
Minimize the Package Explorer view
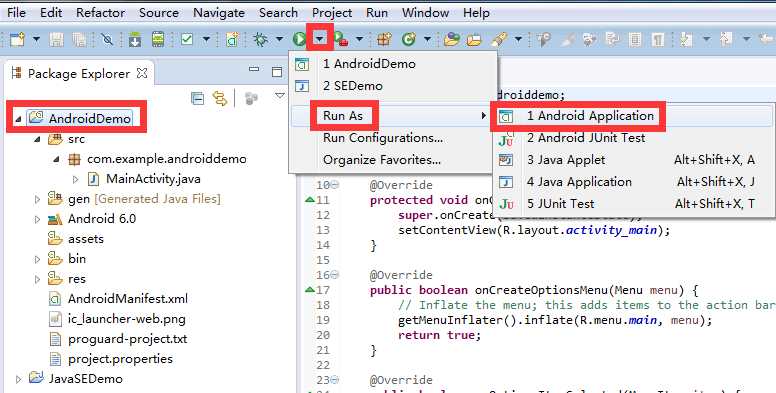coord(254,69)
